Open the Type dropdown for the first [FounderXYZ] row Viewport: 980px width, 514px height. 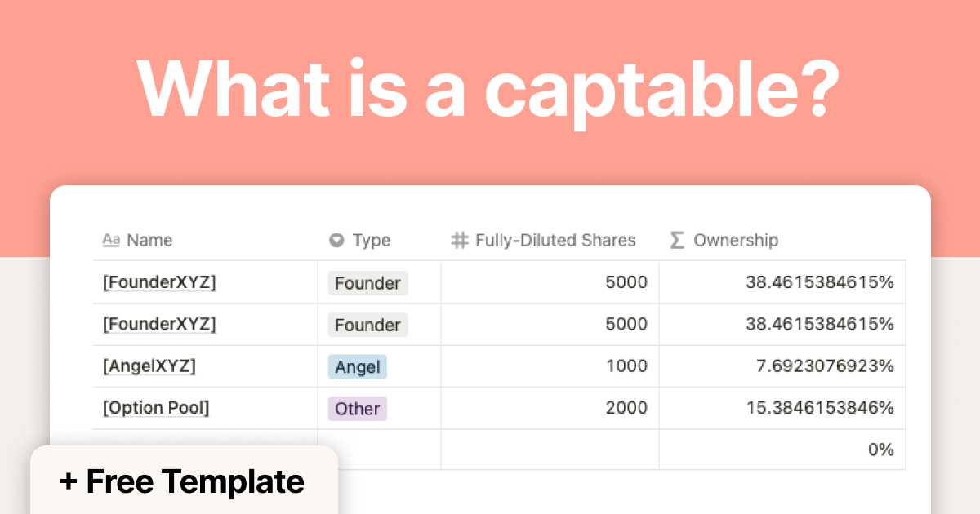click(x=380, y=283)
